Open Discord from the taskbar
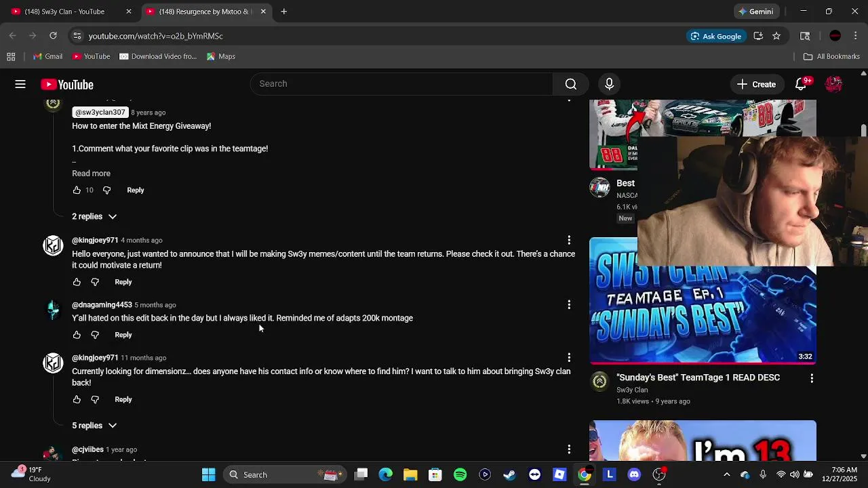The height and width of the screenshot is (488, 868). pyautogui.click(x=634, y=474)
